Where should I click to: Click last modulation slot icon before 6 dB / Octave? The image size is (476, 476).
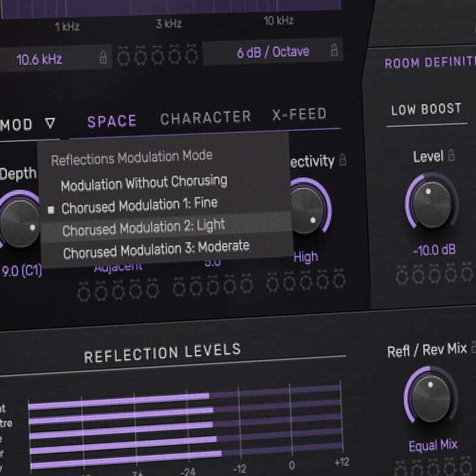click(192, 54)
